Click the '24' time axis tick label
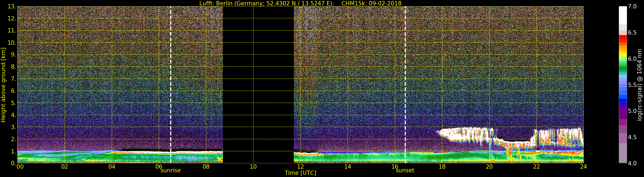Image resolution: width=644 pixels, height=177 pixels. (583, 167)
